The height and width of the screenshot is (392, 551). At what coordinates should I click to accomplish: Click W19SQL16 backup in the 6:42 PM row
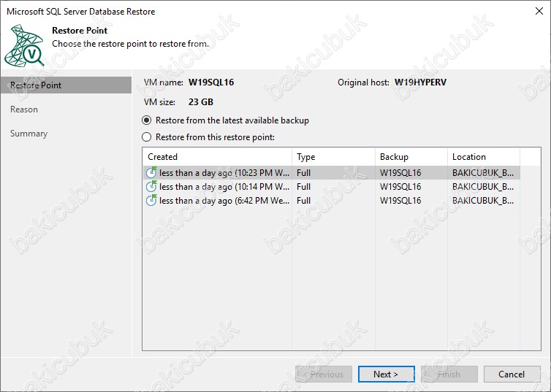pos(400,201)
